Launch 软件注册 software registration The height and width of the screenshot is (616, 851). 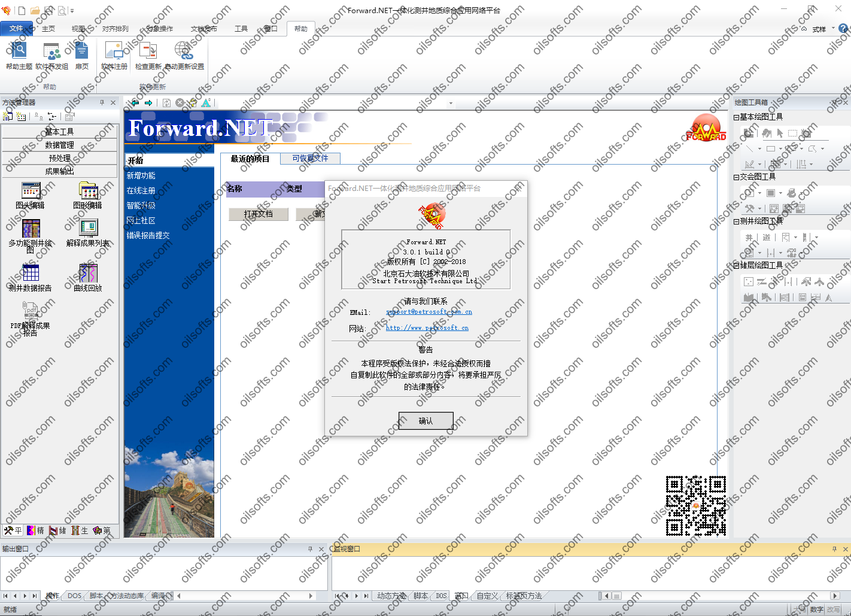coord(114,56)
